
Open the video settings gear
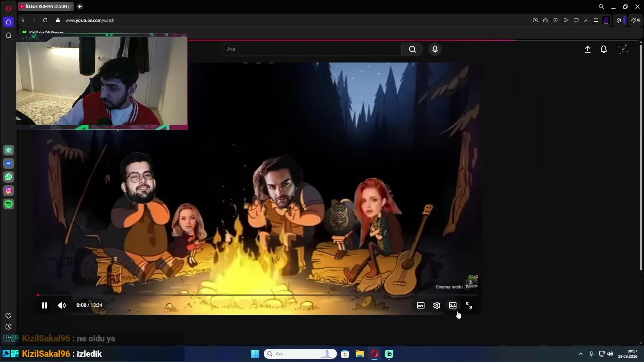click(x=437, y=305)
